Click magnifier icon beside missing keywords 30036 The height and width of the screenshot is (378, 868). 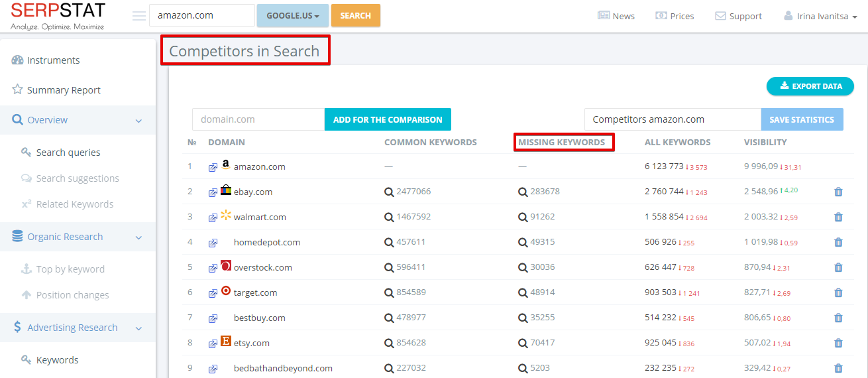523,267
